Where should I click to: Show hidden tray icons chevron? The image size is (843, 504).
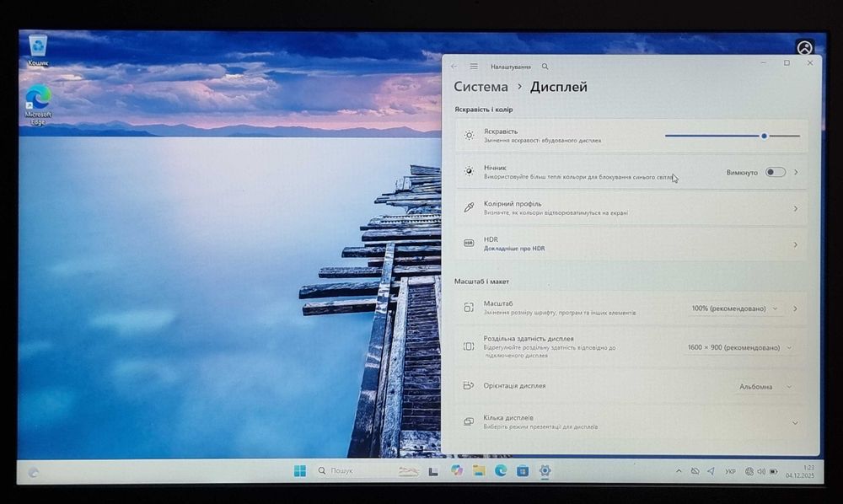click(679, 471)
